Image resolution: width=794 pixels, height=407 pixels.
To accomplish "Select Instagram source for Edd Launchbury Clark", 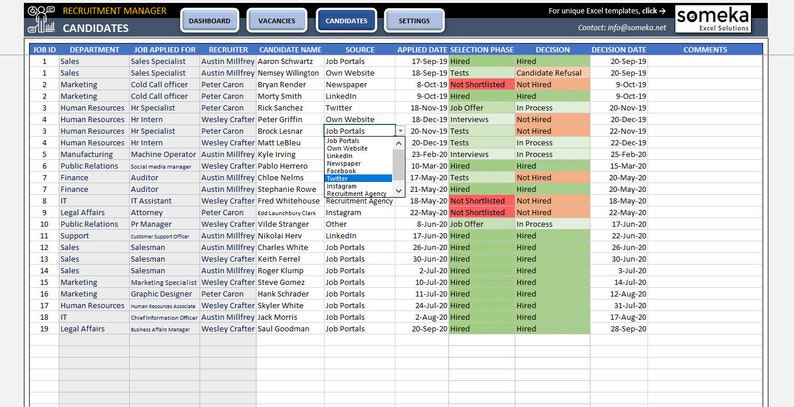I will coord(360,213).
